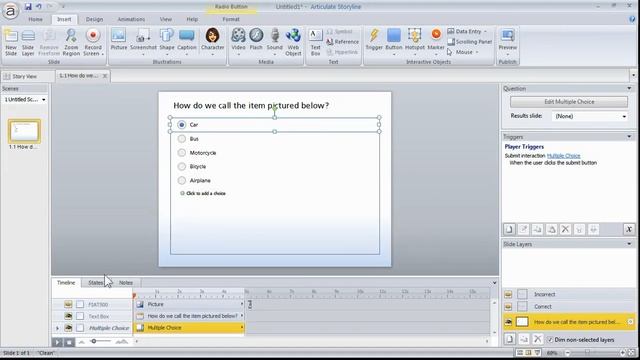Create a new trigger in Triggers panel

click(509, 229)
